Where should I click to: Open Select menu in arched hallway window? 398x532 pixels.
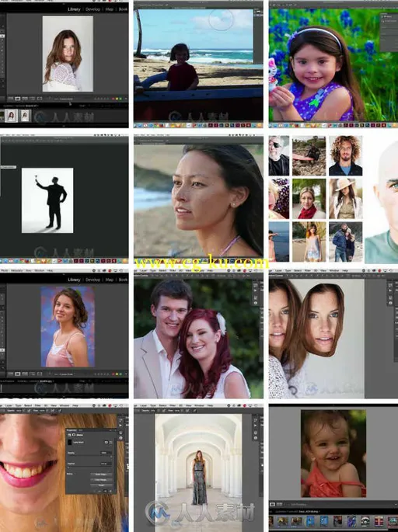[162, 405]
